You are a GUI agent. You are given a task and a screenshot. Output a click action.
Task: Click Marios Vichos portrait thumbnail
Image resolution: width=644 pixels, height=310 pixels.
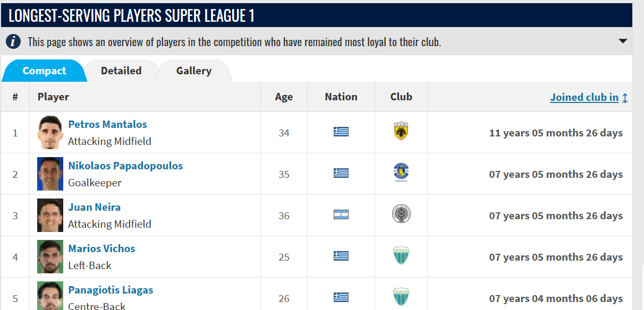tap(50, 257)
